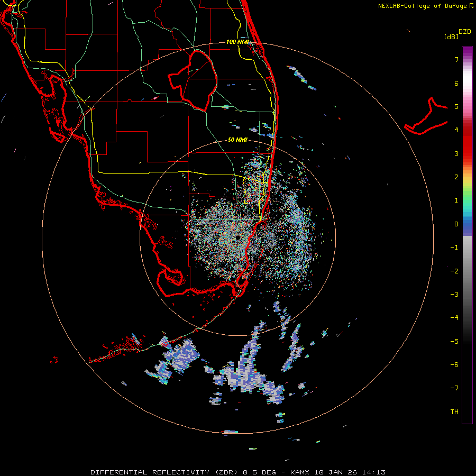Click the scale value 7
The height and width of the screenshot is (476, 476).
456,59
